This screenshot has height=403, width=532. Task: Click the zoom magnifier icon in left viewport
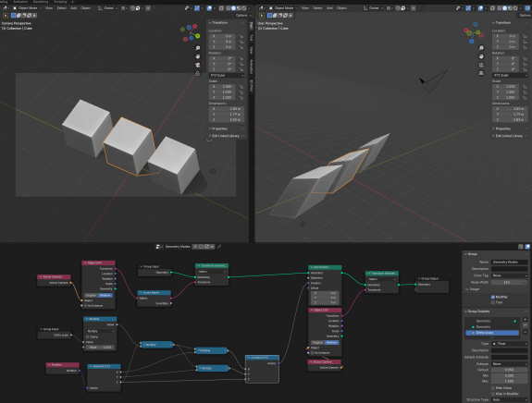pyautogui.click(x=197, y=48)
